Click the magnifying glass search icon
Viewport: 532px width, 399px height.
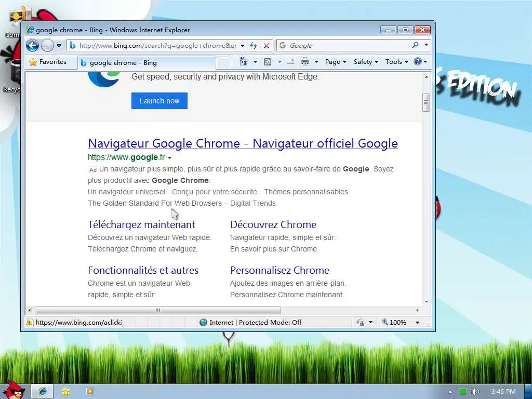coord(415,45)
